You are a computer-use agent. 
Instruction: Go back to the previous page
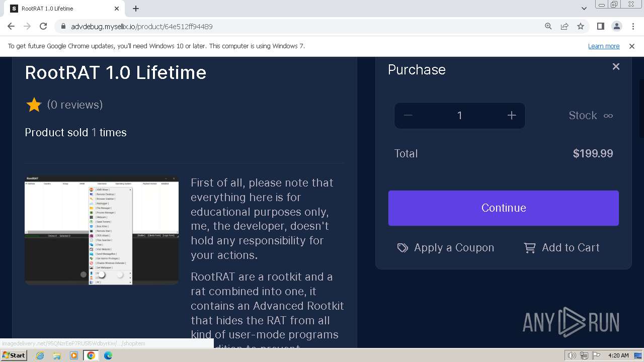point(11,26)
